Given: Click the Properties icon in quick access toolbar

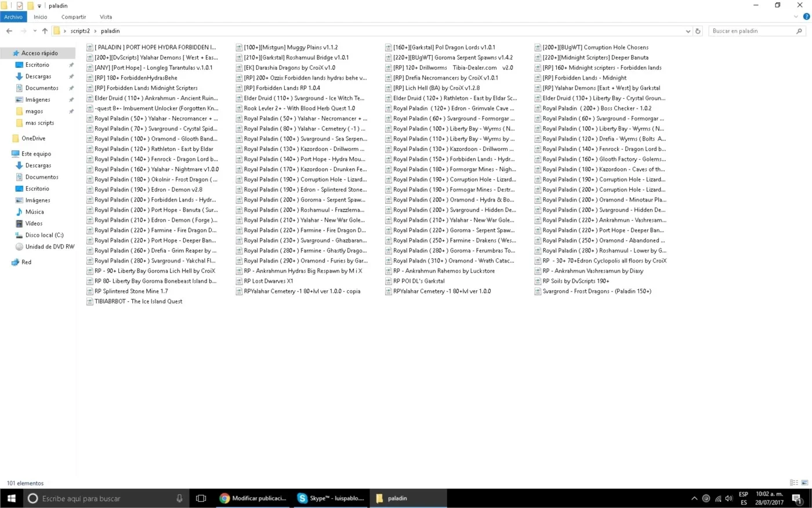Looking at the screenshot, I should coord(19,6).
